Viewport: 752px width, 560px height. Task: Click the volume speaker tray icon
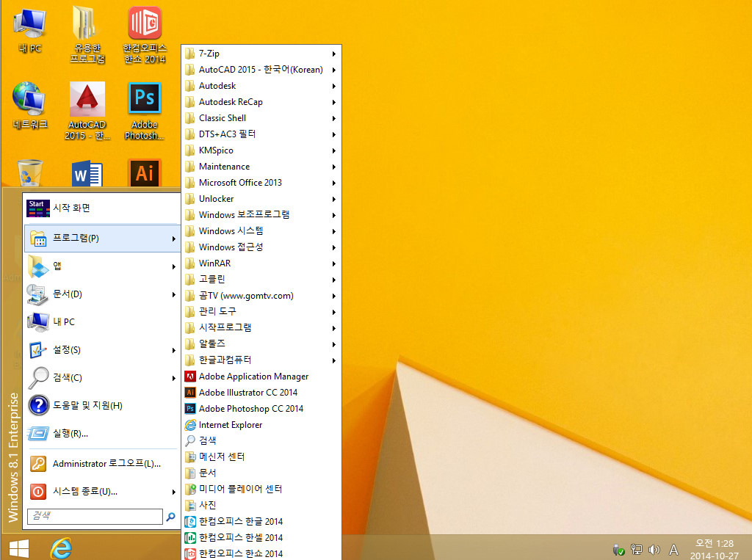654,550
